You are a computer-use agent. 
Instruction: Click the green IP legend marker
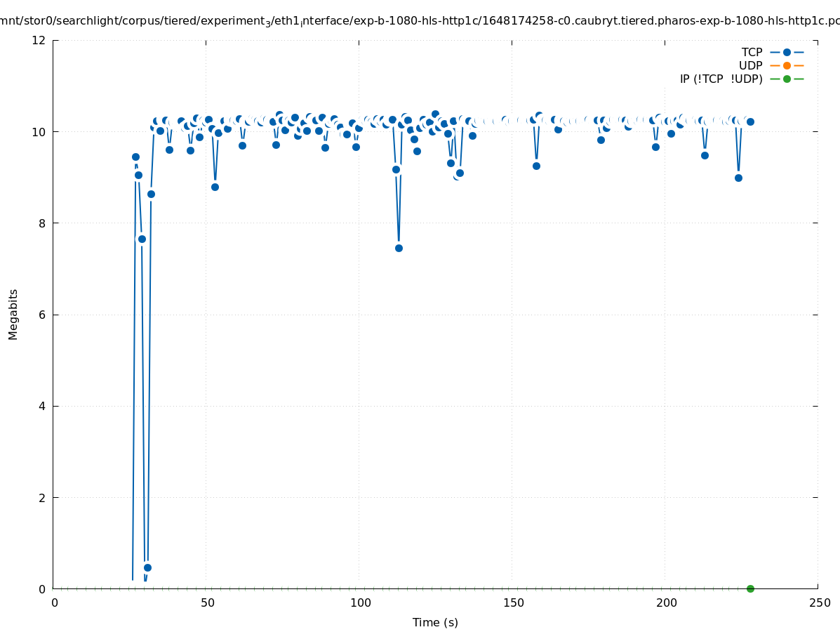coord(787,79)
